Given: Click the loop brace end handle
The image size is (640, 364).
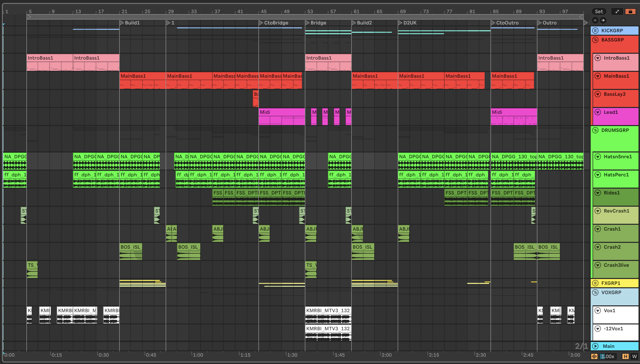Looking at the screenshot, I should click(x=581, y=17).
